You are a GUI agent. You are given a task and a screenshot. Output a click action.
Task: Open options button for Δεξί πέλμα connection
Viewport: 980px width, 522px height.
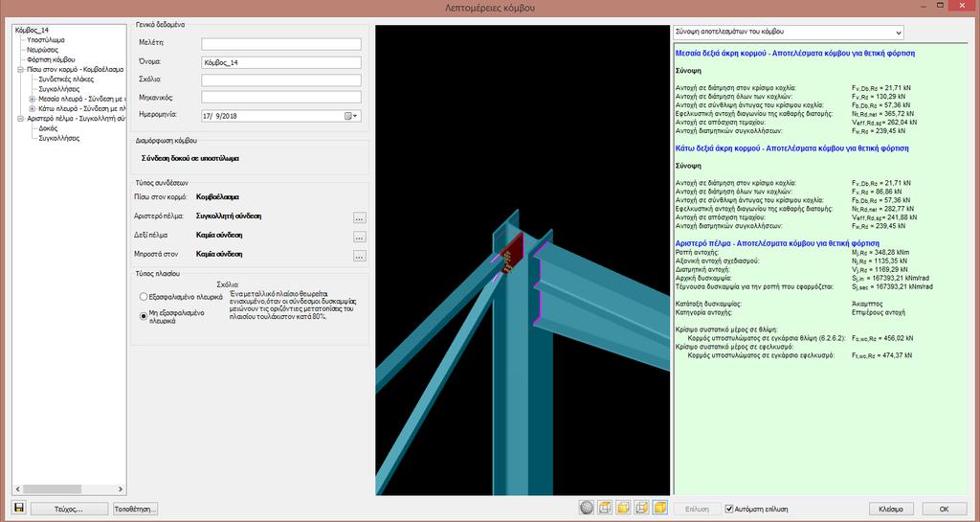(359, 237)
